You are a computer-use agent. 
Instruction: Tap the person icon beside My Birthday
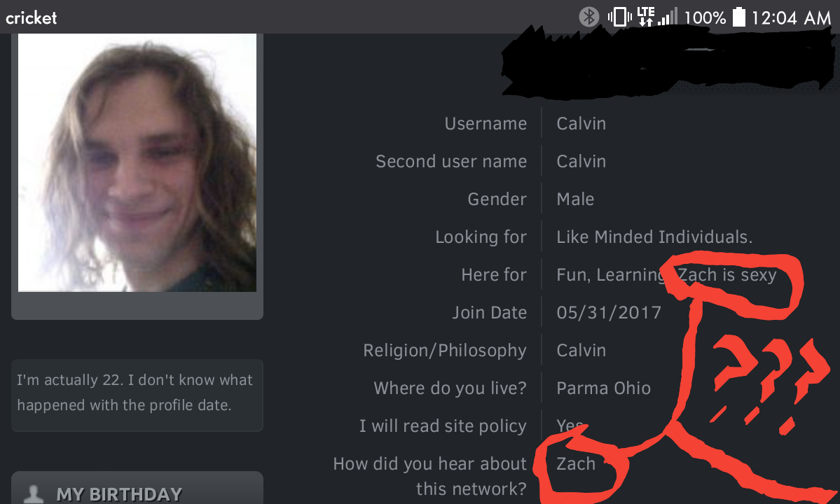(34, 493)
